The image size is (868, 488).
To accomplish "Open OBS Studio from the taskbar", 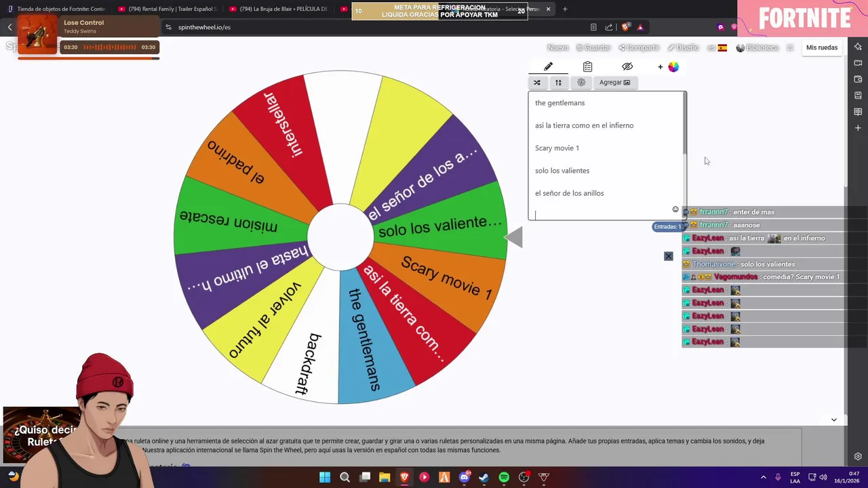I will (x=524, y=477).
